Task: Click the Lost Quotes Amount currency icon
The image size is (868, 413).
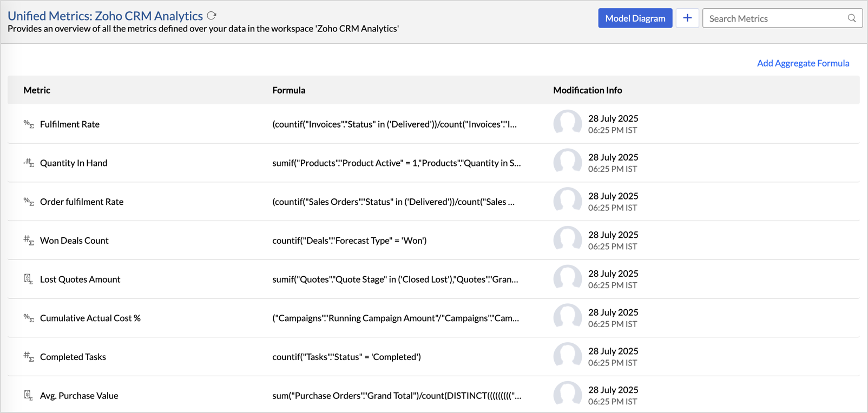Action: point(28,279)
